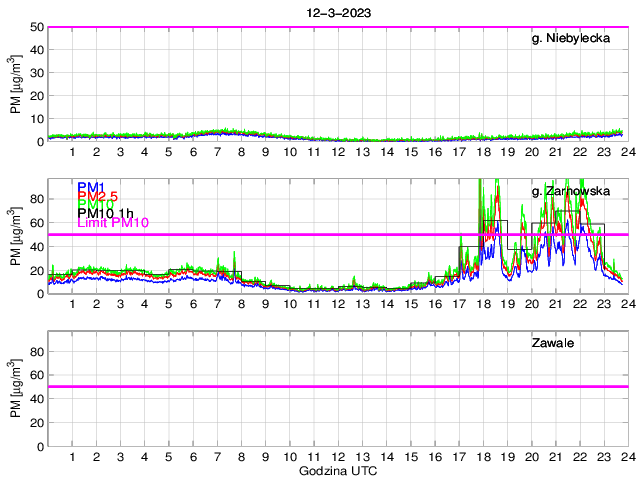Click the chart date title 12-3-2023
The width and height of the screenshot is (640, 480).
point(337,13)
